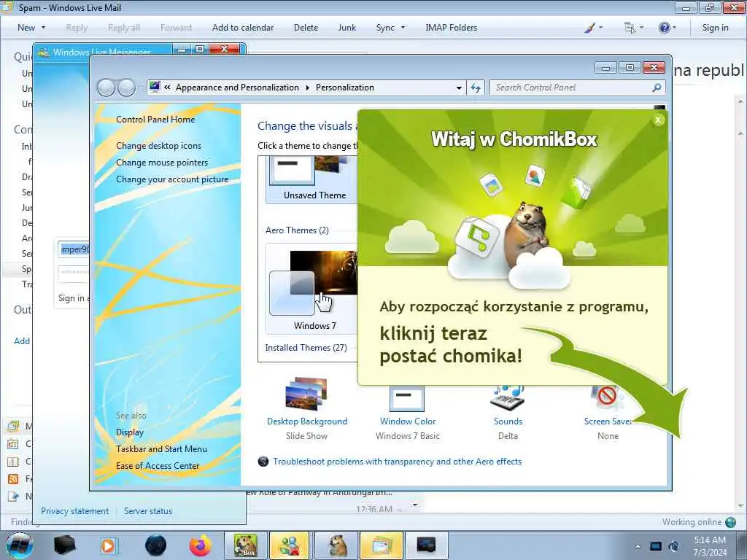The image size is (747, 560).
Task: Show hidden tray icons arrow
Action: 638,547
